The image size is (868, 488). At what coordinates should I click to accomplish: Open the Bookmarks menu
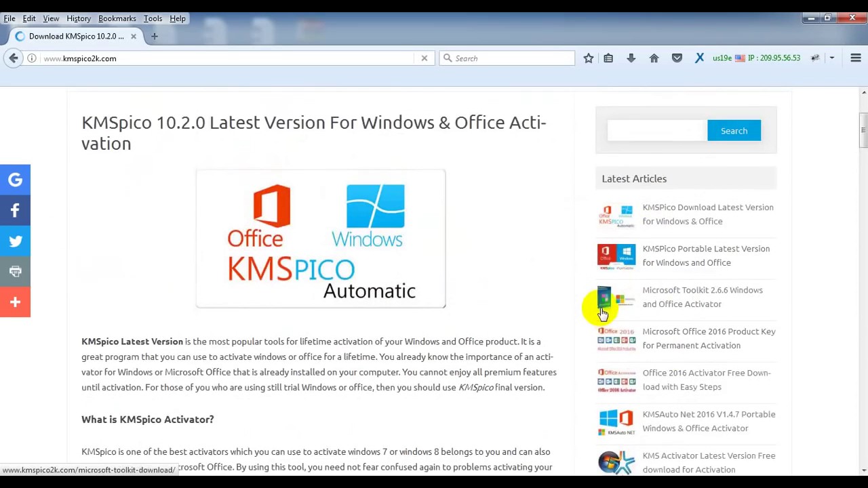click(117, 18)
